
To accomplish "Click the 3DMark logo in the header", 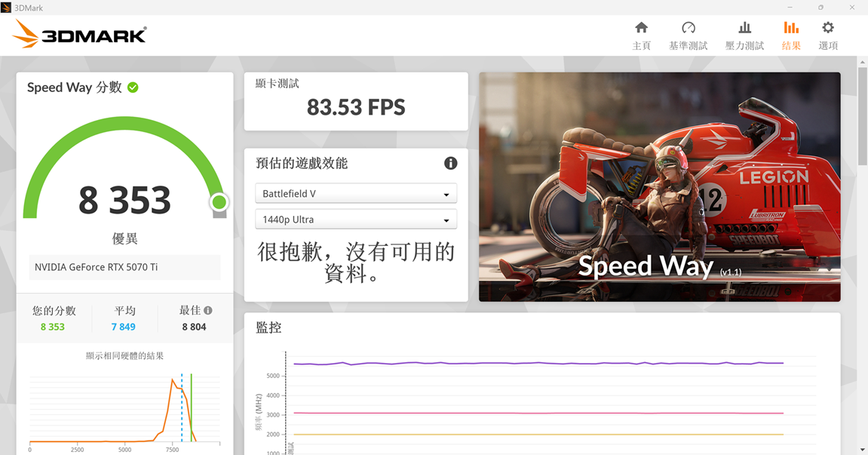I will click(x=80, y=35).
